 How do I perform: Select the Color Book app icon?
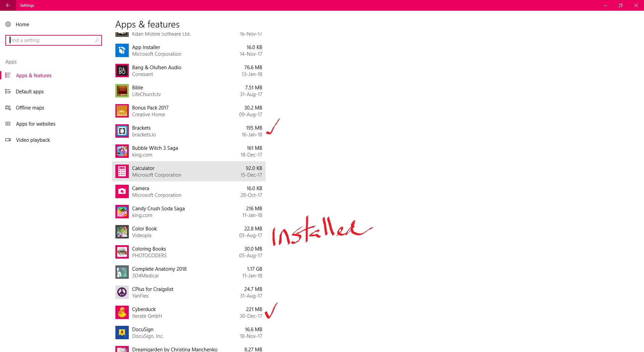[x=122, y=232]
